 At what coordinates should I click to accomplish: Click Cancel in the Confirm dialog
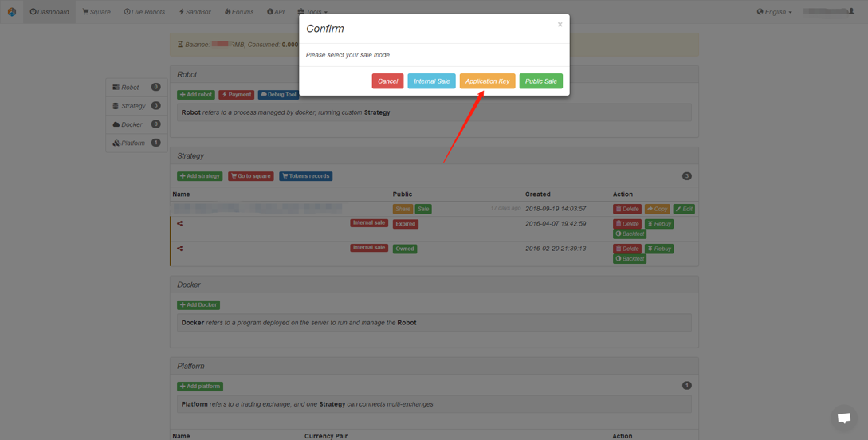click(387, 81)
